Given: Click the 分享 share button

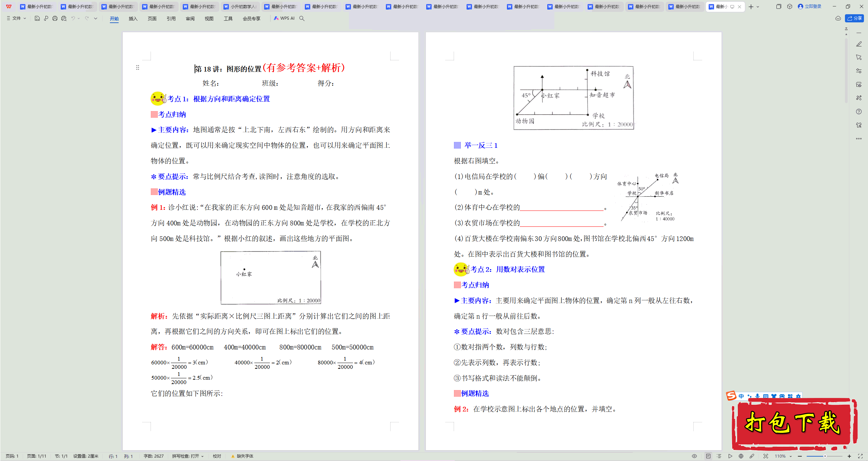Looking at the screenshot, I should [854, 18].
